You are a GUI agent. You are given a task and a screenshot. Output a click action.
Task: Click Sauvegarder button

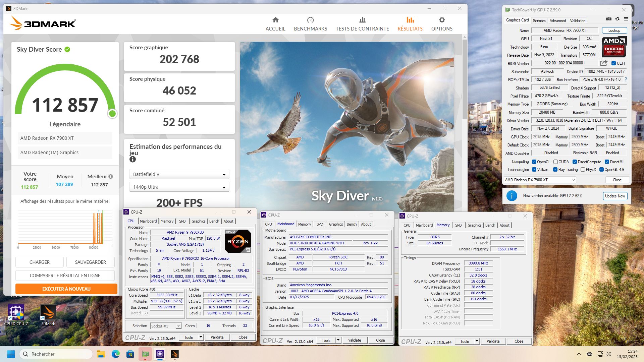tap(91, 262)
